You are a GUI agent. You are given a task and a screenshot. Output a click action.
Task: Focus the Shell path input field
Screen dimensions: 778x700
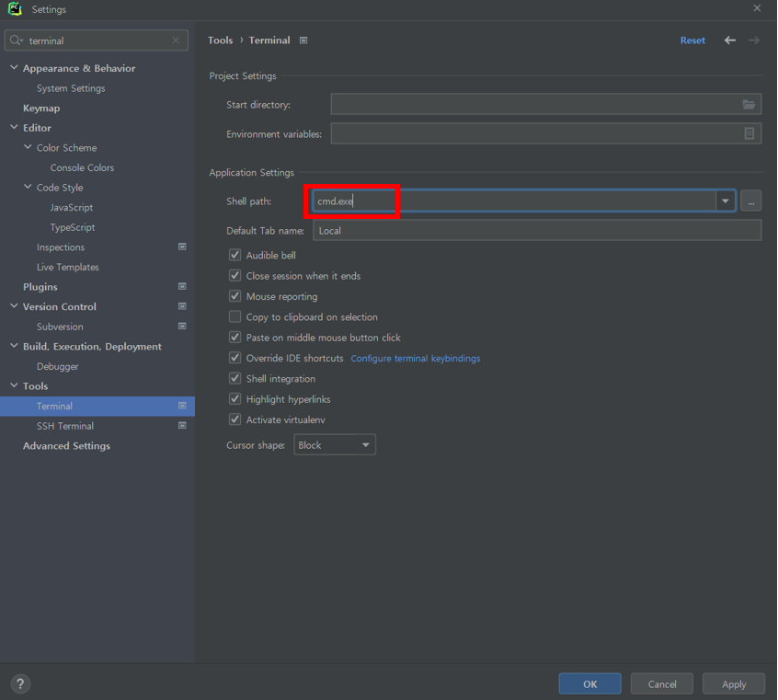pos(514,201)
